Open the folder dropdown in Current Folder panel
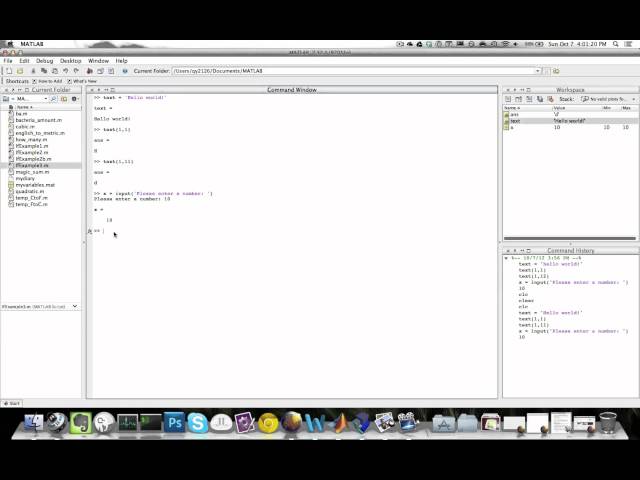 pyautogui.click(x=45, y=99)
